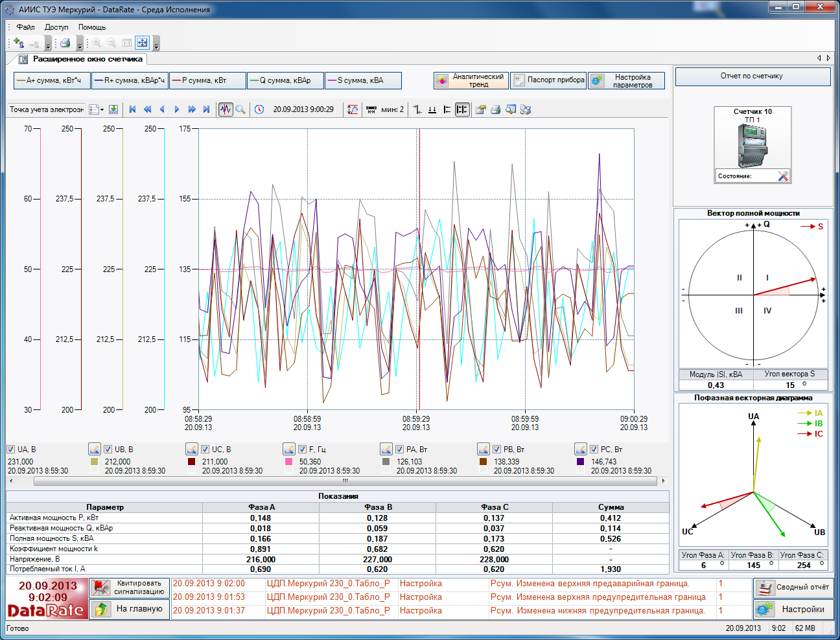Click the UB, В olive color swatch
Screen dimensions: 840x640
click(95, 462)
